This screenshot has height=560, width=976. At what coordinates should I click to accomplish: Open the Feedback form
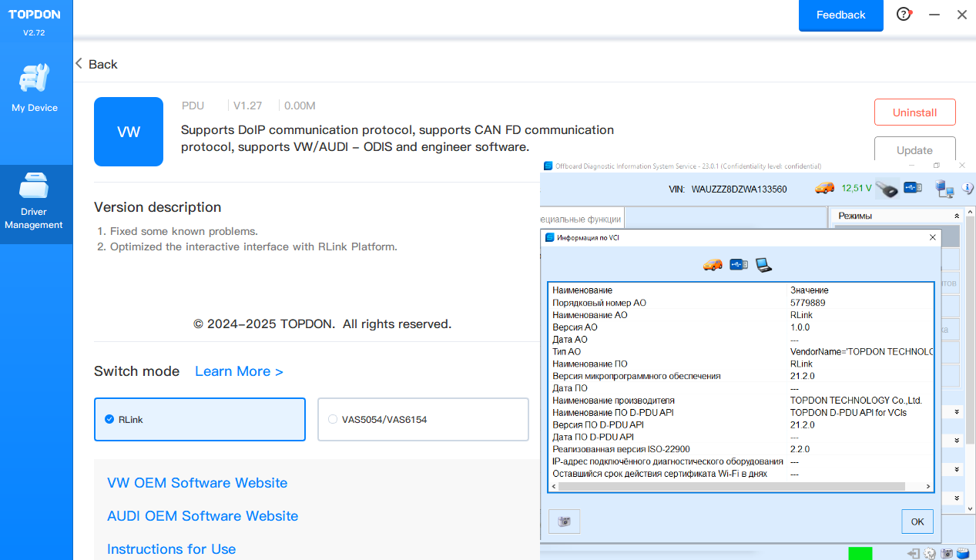841,15
